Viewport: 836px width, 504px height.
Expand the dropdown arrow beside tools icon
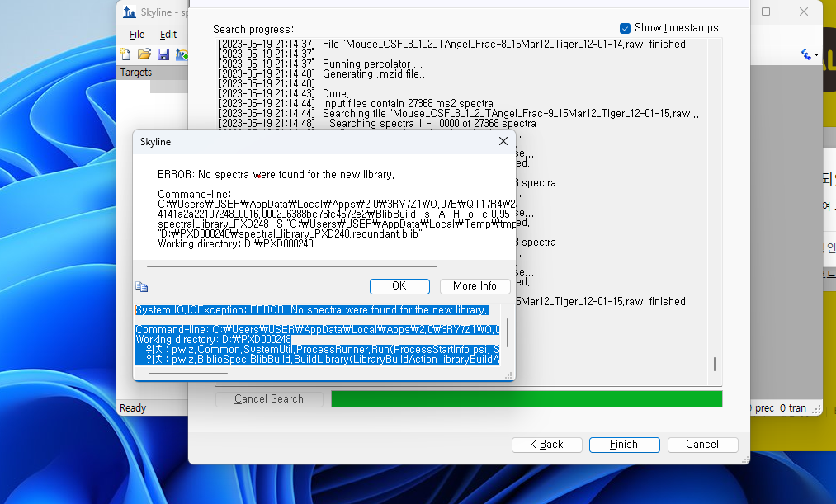pos(816,55)
